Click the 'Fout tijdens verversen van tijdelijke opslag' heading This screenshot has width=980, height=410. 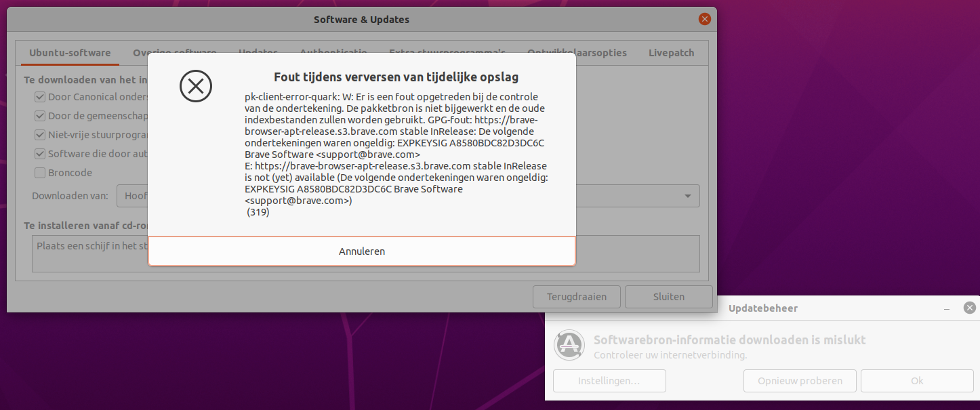tap(396, 77)
